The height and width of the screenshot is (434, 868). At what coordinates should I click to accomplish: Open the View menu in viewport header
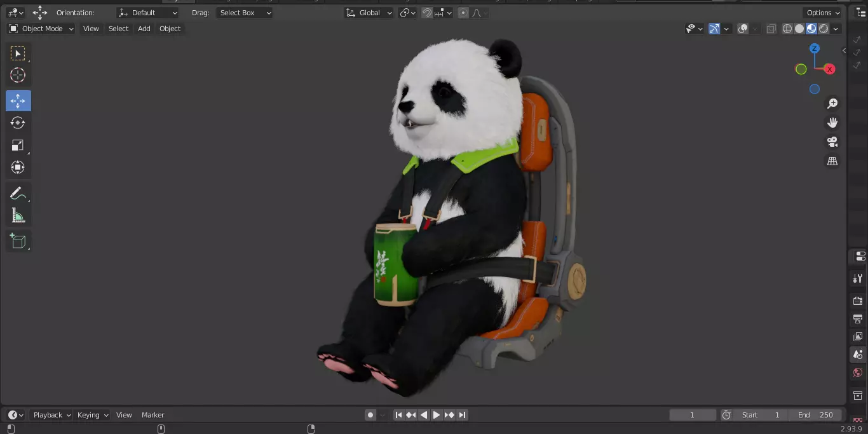point(91,29)
